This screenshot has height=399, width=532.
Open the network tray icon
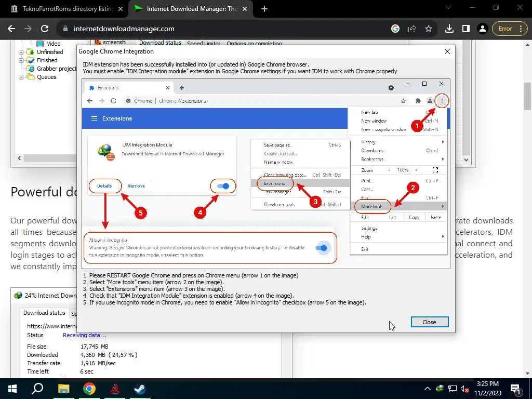pos(453,389)
